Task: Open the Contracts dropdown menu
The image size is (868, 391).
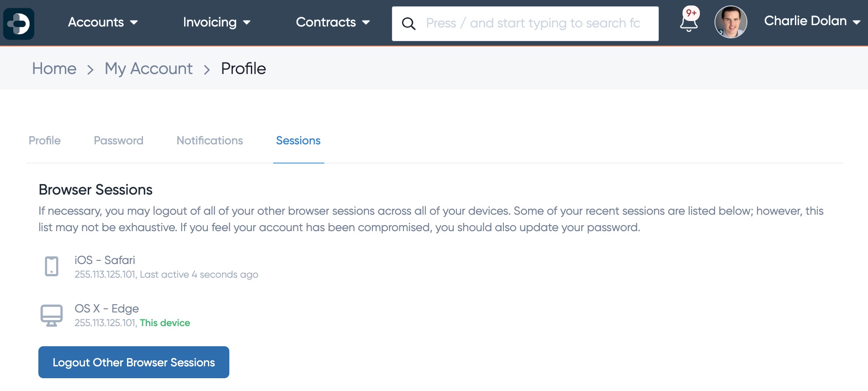Action: (x=333, y=22)
